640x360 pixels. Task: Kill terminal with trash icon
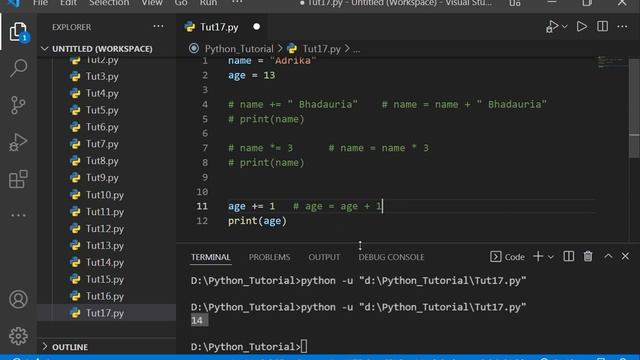pos(588,256)
